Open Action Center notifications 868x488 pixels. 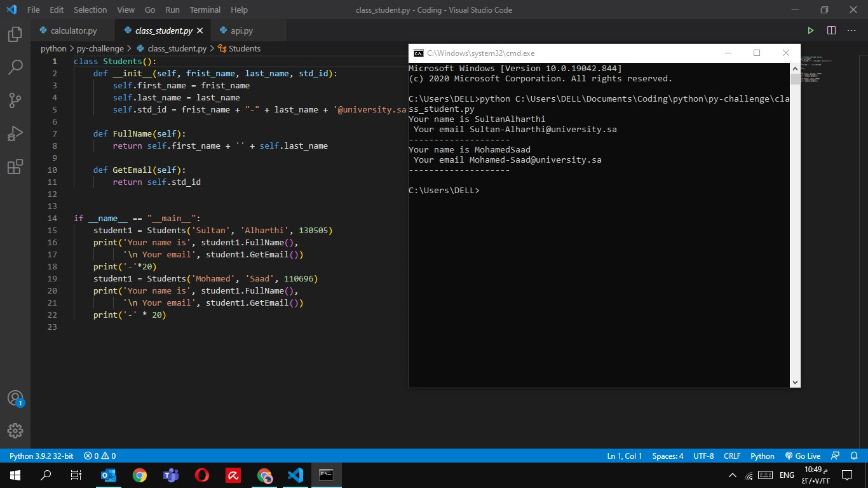point(847,475)
